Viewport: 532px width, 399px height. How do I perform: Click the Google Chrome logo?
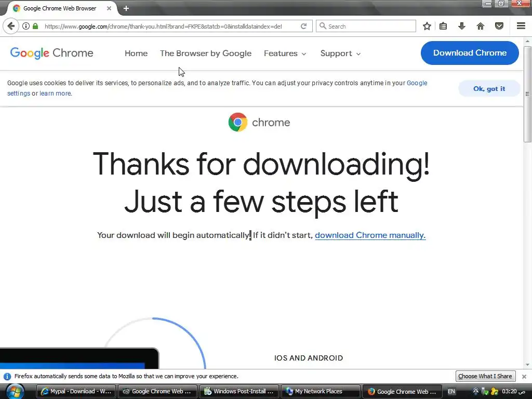tap(51, 53)
